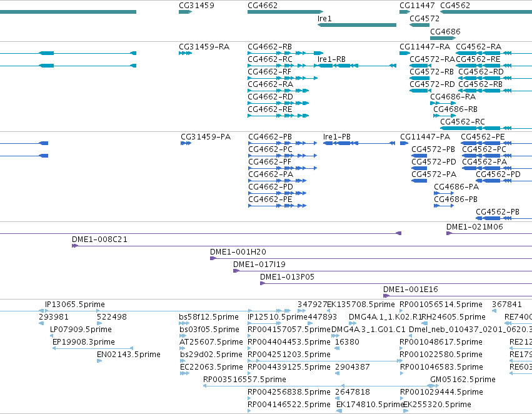532x414 pixels.
Task: Select EST label 2904387
Action: (x=353, y=367)
